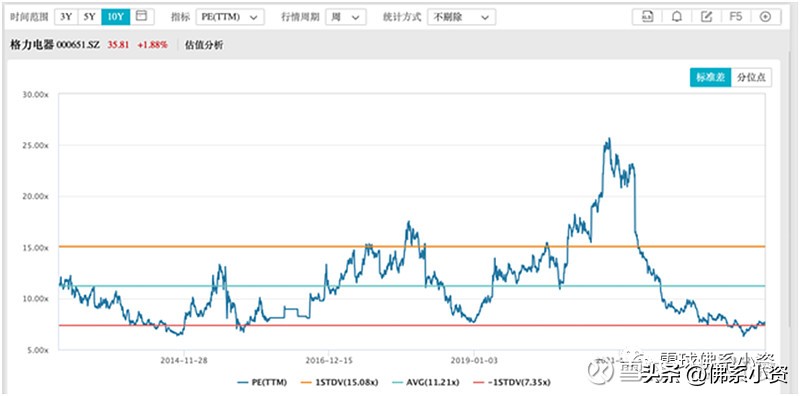Click the stock price 35.81
Image resolution: width=800 pixels, height=396 pixels.
click(118, 45)
